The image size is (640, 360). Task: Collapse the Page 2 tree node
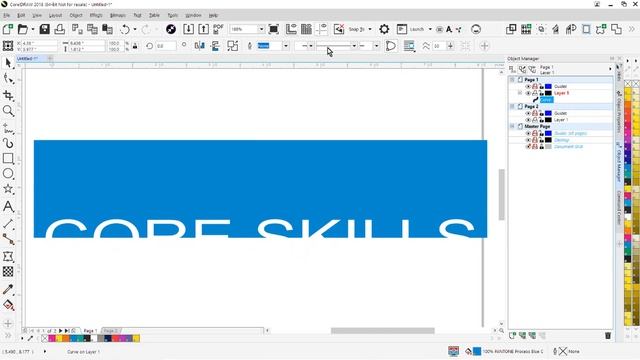(512, 106)
